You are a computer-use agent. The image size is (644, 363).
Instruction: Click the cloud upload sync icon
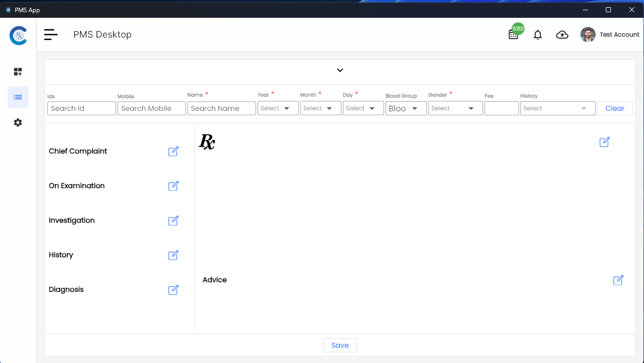click(x=562, y=35)
